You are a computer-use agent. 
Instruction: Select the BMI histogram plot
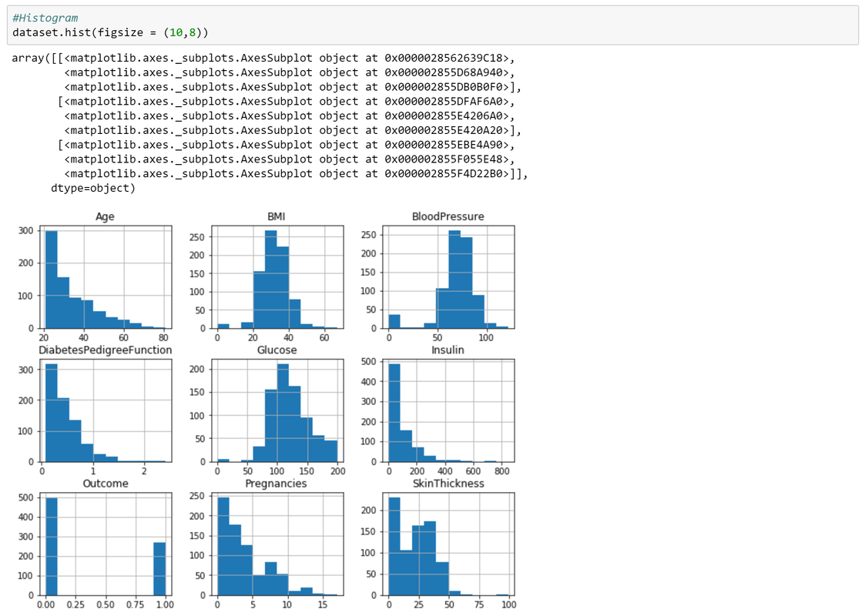point(277,277)
